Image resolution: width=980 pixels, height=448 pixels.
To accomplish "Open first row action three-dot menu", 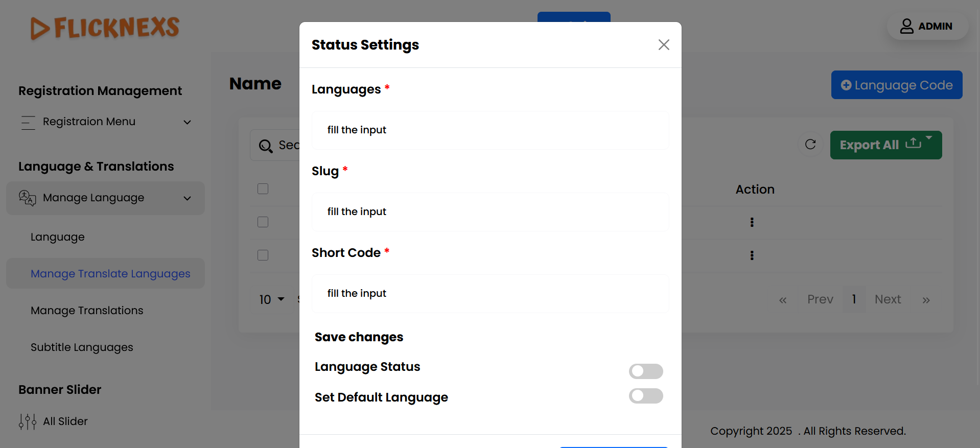I will point(752,222).
